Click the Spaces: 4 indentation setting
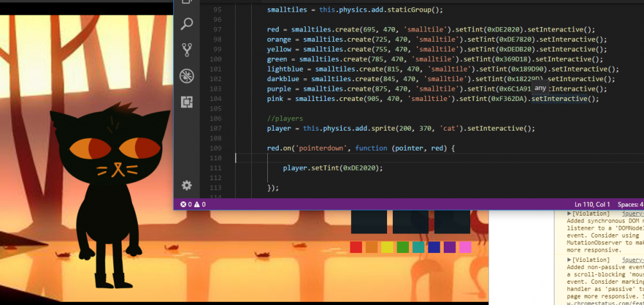Screen dimensions: 644x305 (630, 204)
